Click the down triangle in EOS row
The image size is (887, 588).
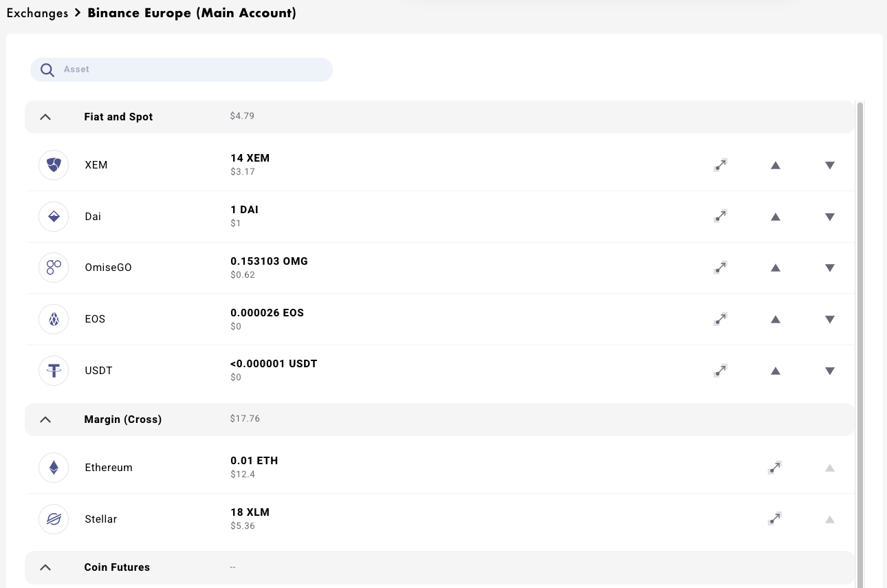tap(830, 319)
